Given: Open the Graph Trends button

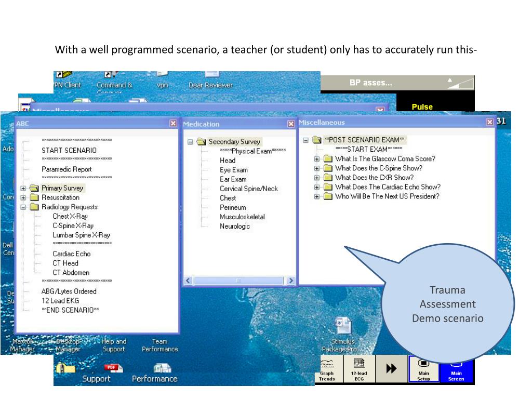Looking at the screenshot, I should (x=327, y=369).
